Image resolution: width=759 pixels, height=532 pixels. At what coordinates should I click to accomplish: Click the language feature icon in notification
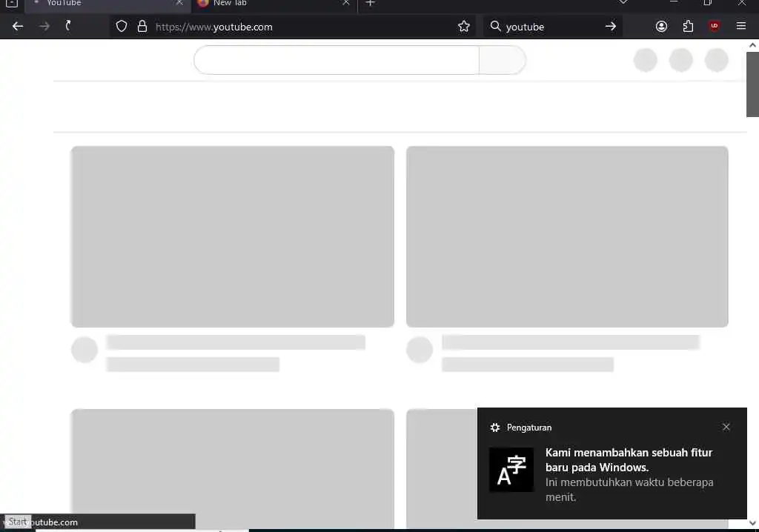[511, 470]
